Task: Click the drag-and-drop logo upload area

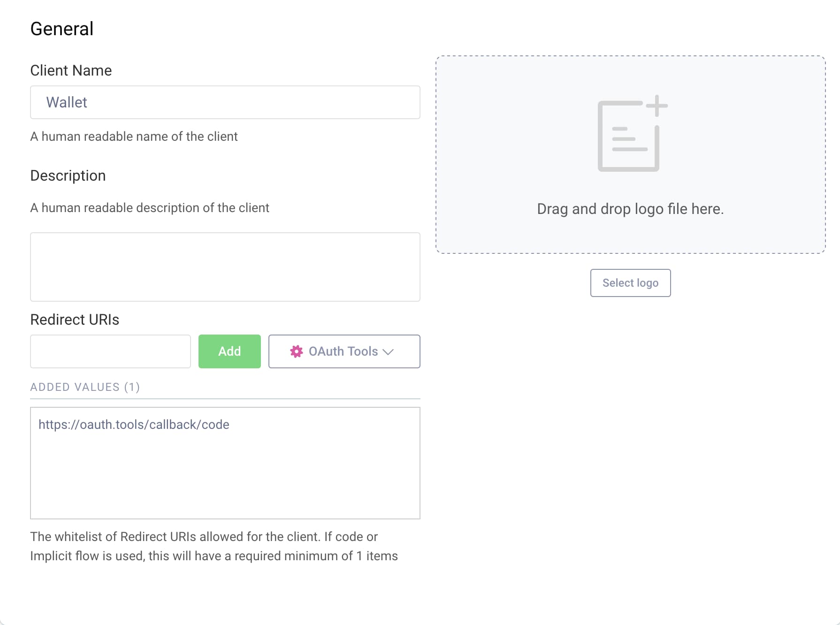Action: [x=631, y=155]
